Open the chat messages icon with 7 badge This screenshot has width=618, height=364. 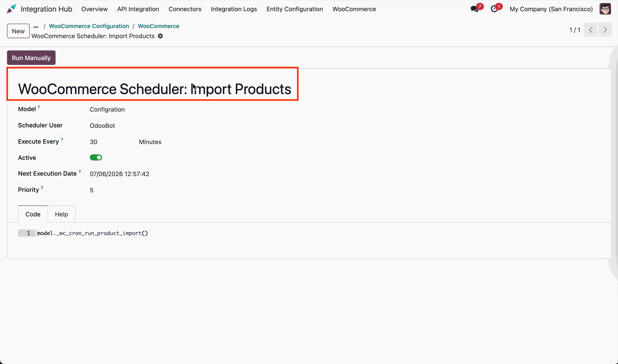point(475,9)
